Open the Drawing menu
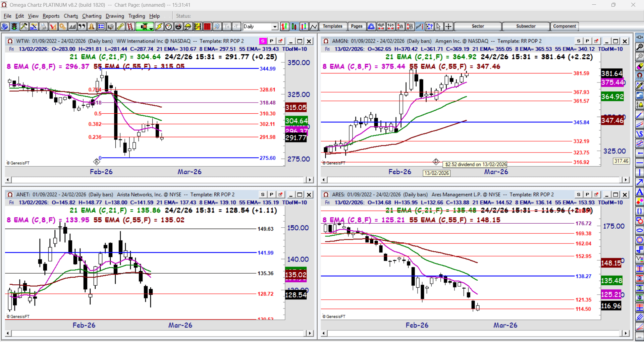 (x=115, y=16)
